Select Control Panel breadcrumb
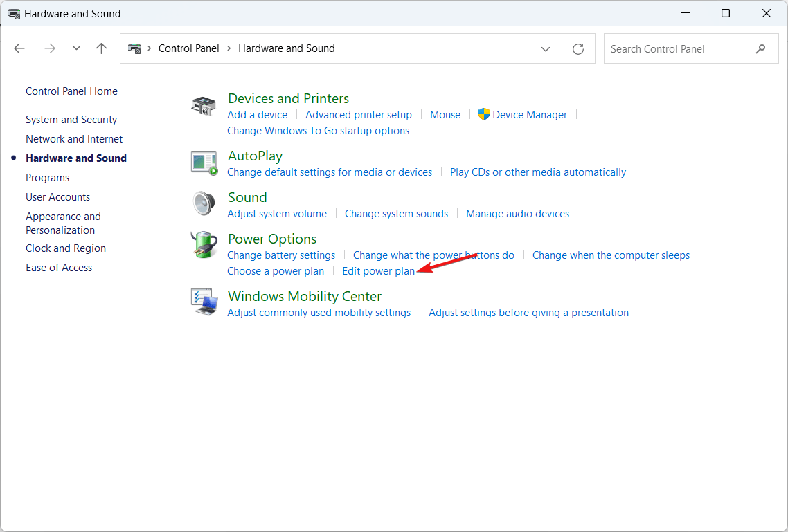This screenshot has width=788, height=532. [x=188, y=48]
